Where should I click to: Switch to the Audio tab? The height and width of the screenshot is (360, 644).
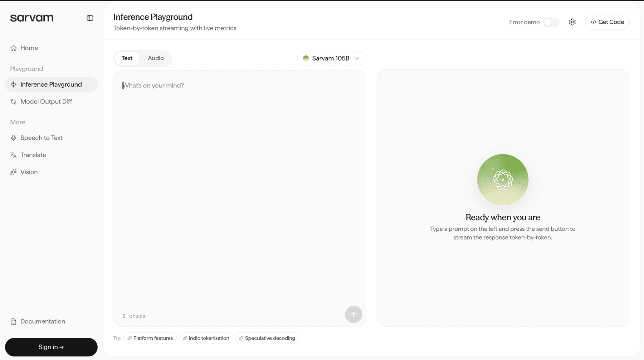coord(156,58)
